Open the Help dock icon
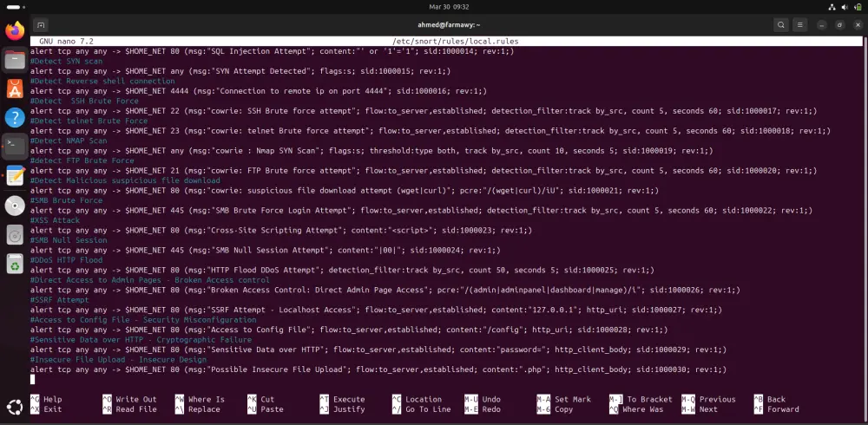 click(15, 117)
